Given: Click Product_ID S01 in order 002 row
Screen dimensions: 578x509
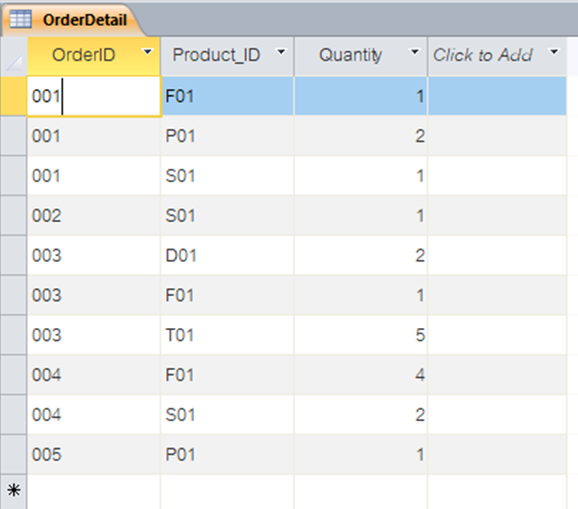Looking at the screenshot, I should pyautogui.click(x=227, y=215).
